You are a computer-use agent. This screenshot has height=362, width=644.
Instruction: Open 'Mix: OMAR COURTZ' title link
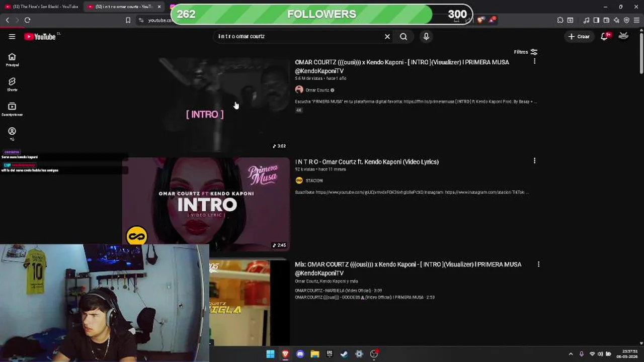click(408, 268)
